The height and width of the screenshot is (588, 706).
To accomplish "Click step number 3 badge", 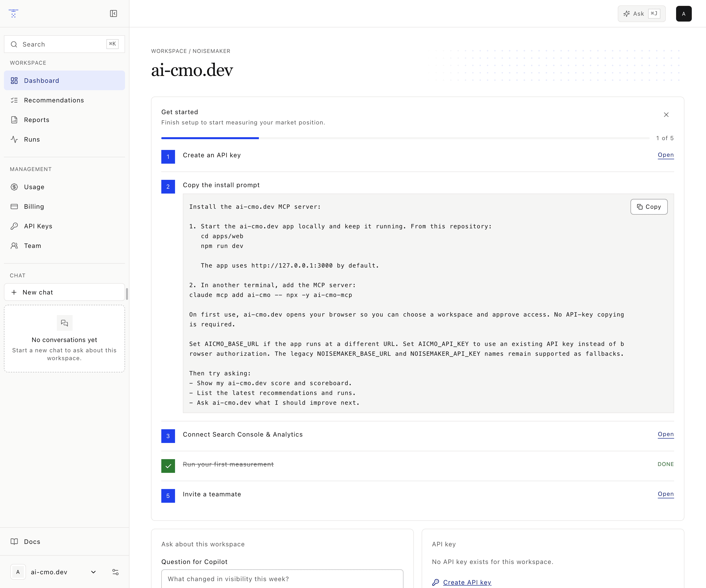I will [x=168, y=436].
